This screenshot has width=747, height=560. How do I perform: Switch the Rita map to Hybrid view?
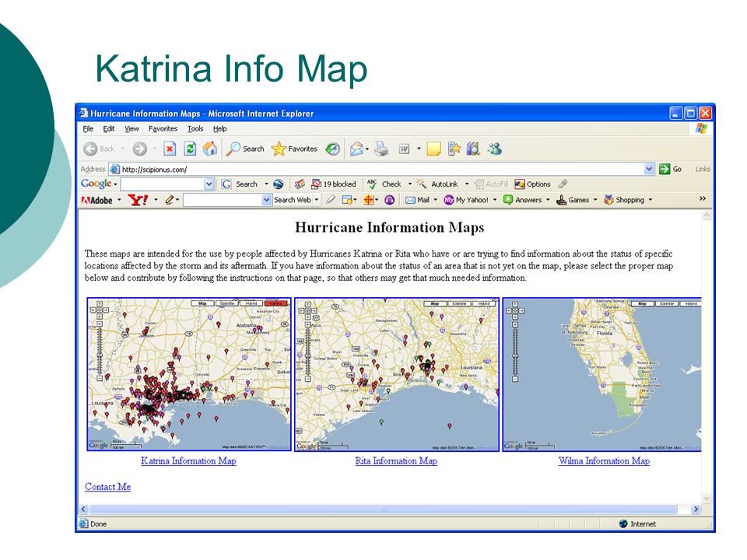[484, 303]
